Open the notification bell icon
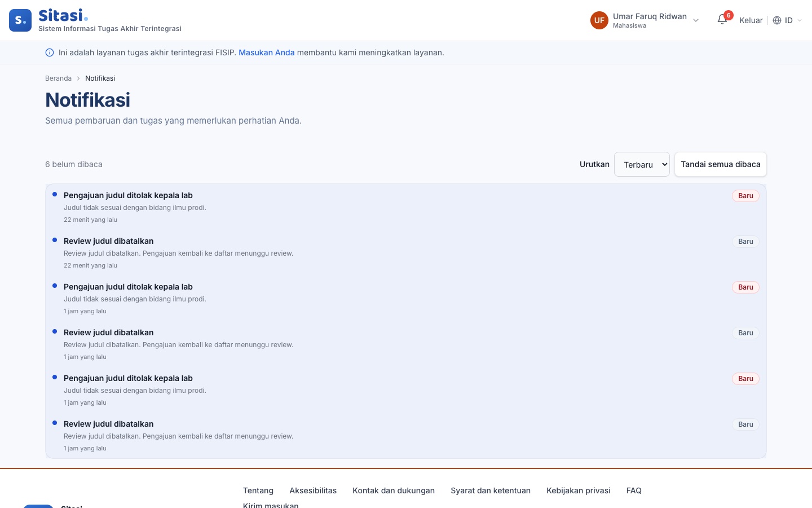Image resolution: width=812 pixels, height=508 pixels. [722, 20]
